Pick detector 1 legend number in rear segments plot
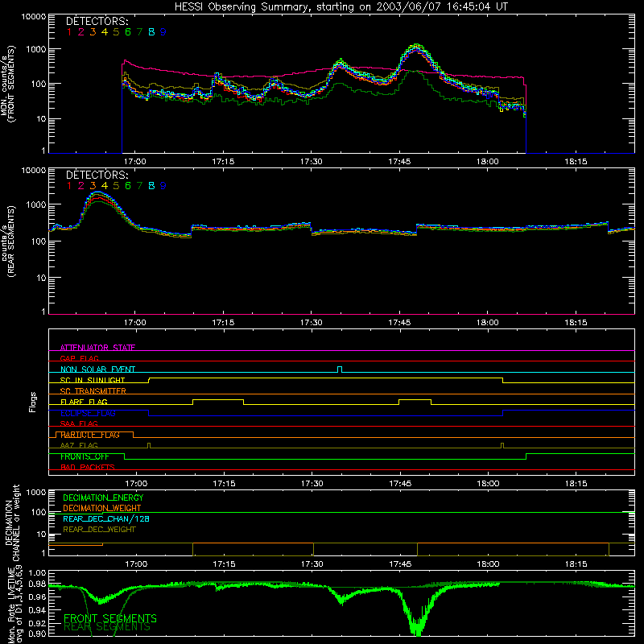This screenshot has height=644, width=644. pos(69,186)
